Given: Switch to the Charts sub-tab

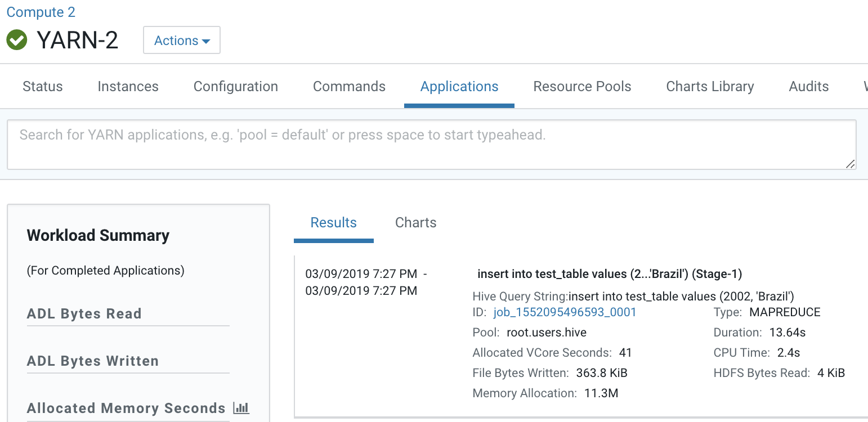Looking at the screenshot, I should tap(415, 222).
